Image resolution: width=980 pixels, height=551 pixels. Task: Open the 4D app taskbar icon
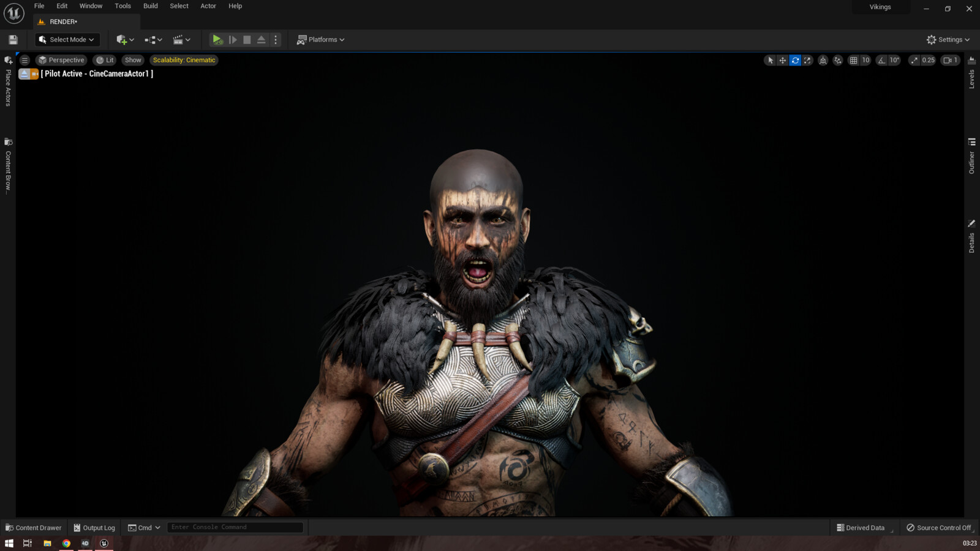[85, 543]
